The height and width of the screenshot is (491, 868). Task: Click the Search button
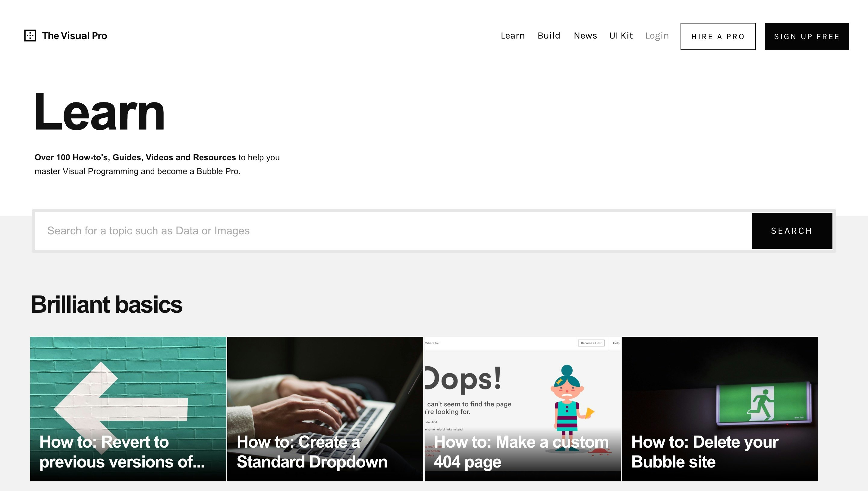tap(791, 230)
